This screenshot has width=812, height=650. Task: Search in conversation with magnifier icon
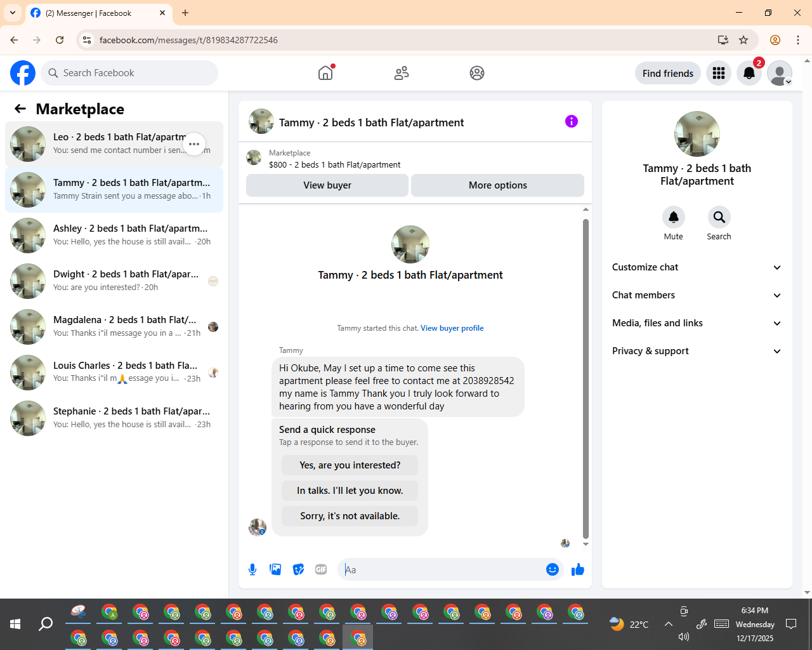coord(719,217)
